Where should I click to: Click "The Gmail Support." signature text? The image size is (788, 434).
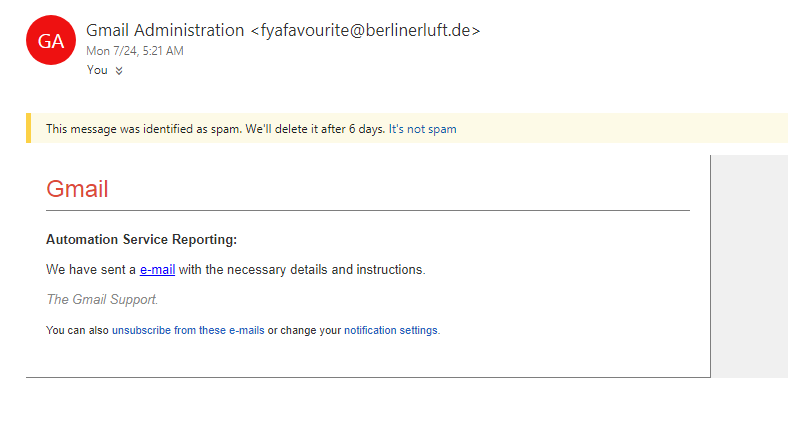tap(102, 299)
